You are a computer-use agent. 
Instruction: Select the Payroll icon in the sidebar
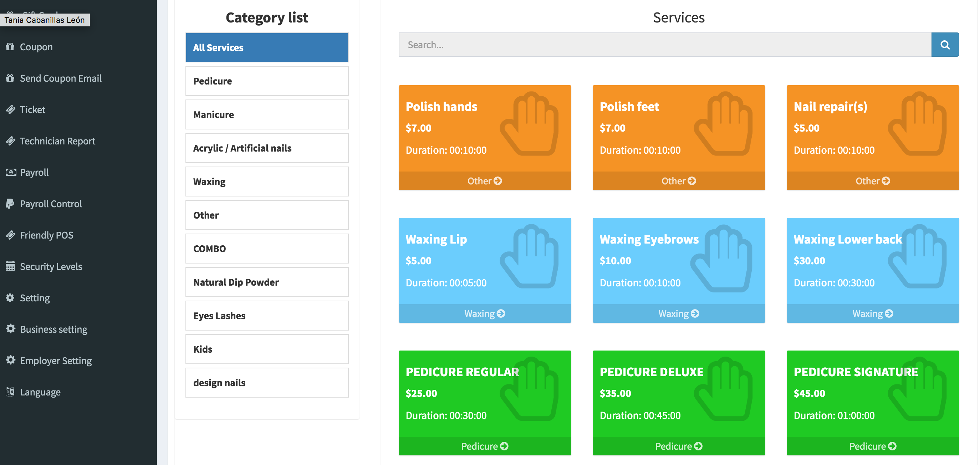pyautogui.click(x=10, y=172)
